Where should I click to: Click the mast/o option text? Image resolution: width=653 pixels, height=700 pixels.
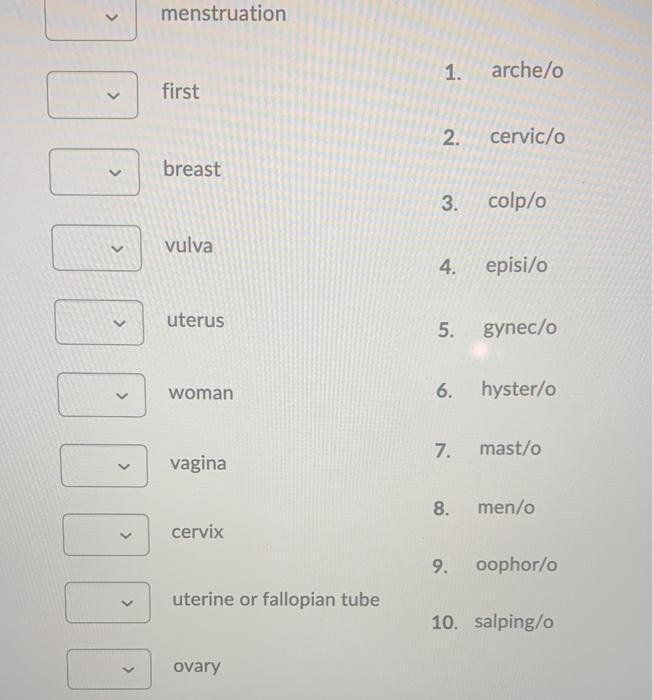[x=510, y=448]
